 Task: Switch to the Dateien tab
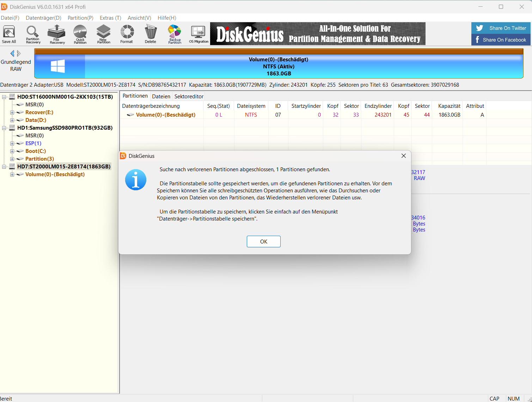pos(161,97)
